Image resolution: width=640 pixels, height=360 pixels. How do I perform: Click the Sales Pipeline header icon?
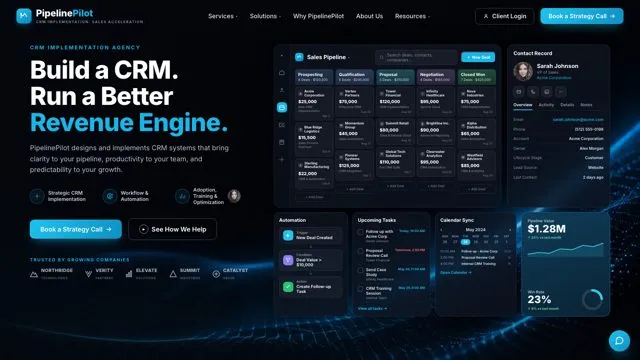tap(299, 57)
